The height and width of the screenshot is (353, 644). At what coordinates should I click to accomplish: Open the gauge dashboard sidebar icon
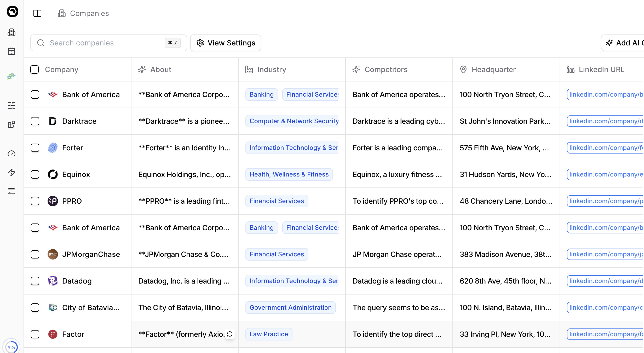11,154
